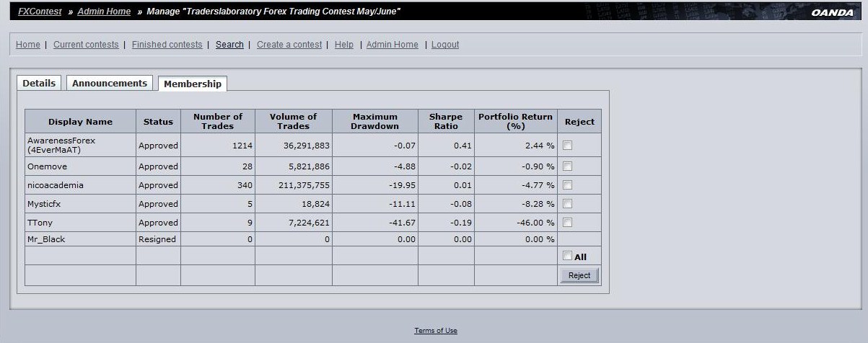Switch to the Details tab

pos(39,83)
